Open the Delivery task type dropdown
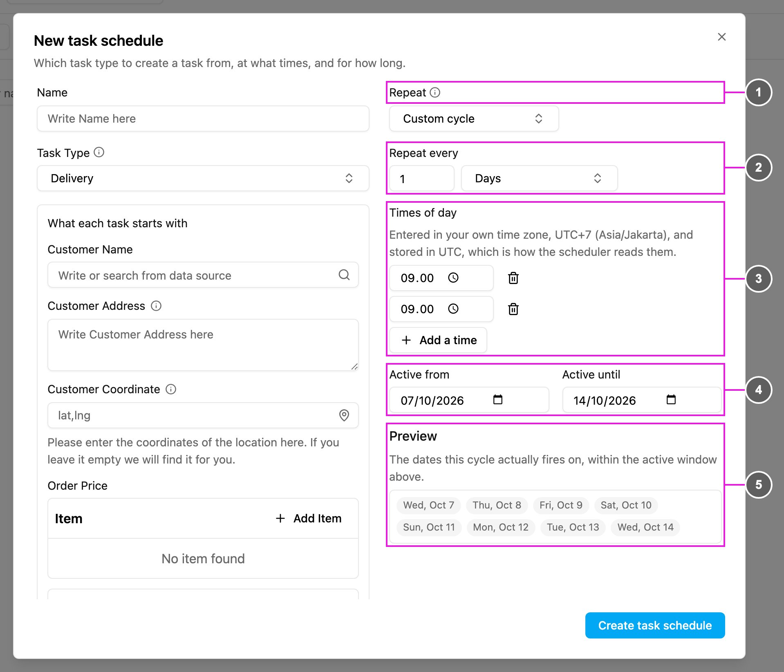784x672 pixels. click(203, 178)
